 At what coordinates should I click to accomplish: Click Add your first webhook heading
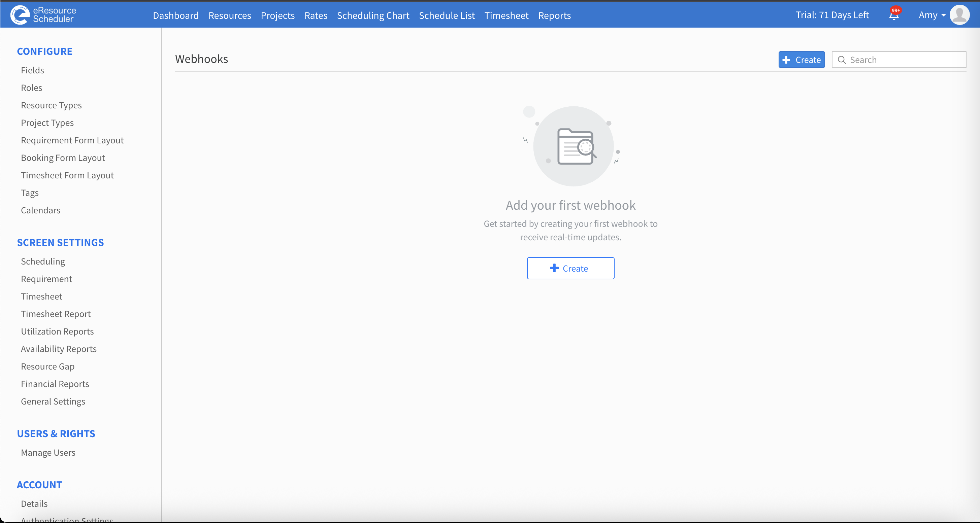tap(570, 205)
